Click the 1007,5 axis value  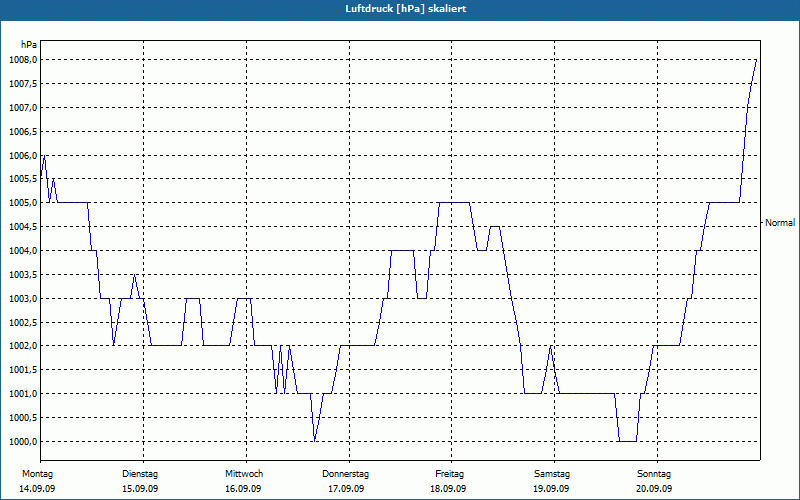pos(23,84)
